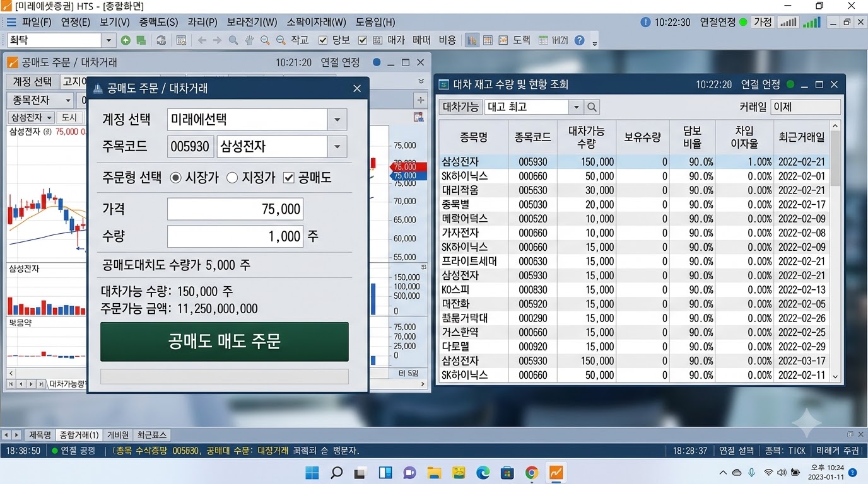Click the green plus add icon in toolbar
Image resolution: width=868 pixels, height=484 pixels.
point(126,40)
